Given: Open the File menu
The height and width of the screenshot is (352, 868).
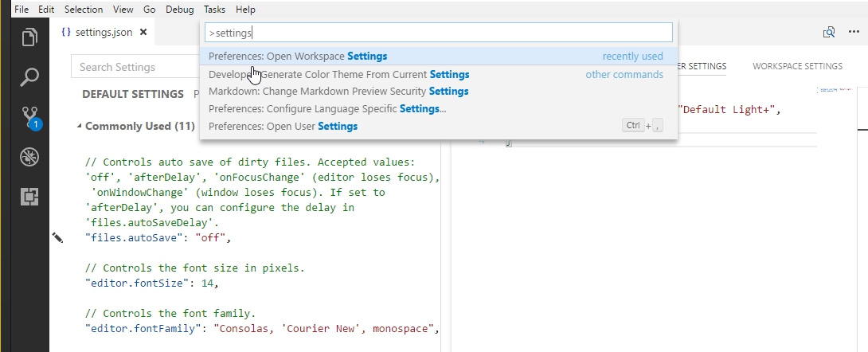Looking at the screenshot, I should [x=22, y=10].
